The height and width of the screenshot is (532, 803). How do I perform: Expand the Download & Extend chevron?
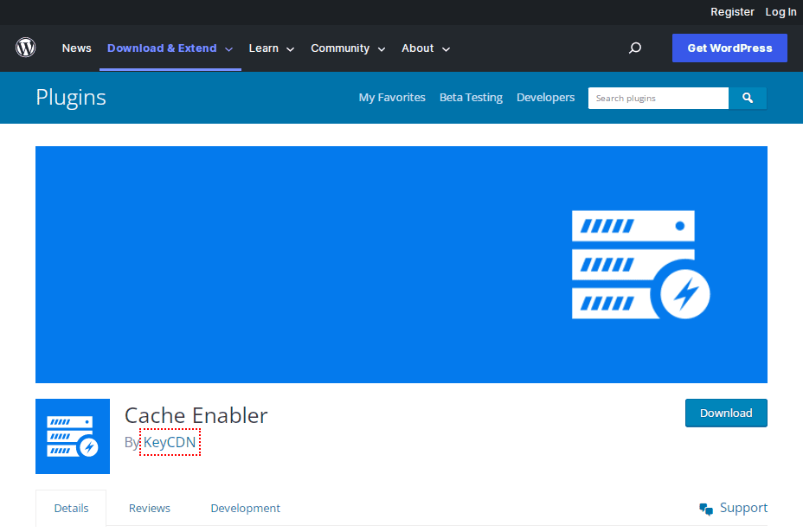coord(229,49)
